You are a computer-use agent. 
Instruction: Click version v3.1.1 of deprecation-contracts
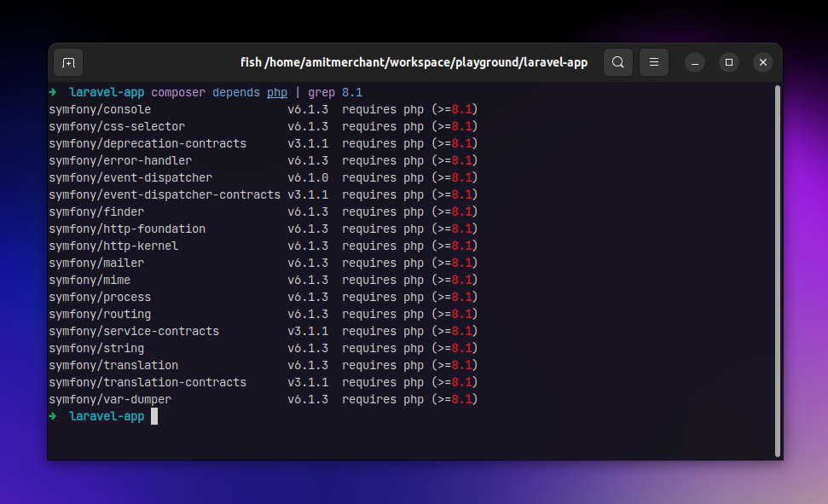coord(308,144)
